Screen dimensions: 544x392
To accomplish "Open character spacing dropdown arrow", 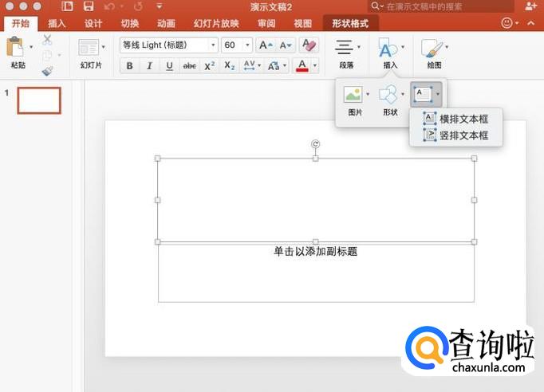I will (259, 65).
